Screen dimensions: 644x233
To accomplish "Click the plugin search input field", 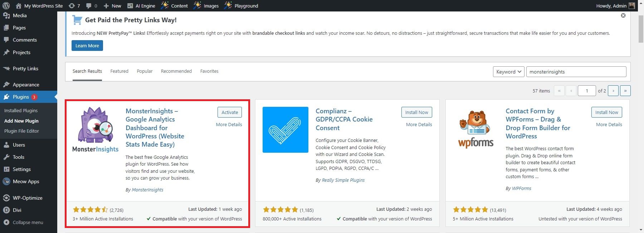I will tap(576, 72).
